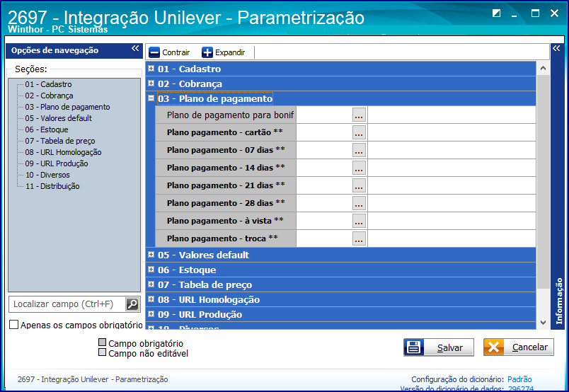Click the Expandir plus icon
The height and width of the screenshot is (392, 569).
tap(207, 52)
